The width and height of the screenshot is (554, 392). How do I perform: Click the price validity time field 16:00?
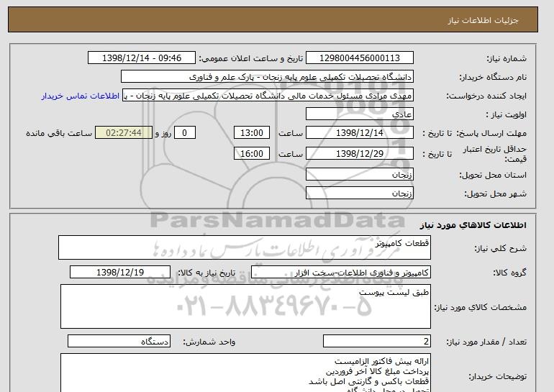pyautogui.click(x=252, y=154)
